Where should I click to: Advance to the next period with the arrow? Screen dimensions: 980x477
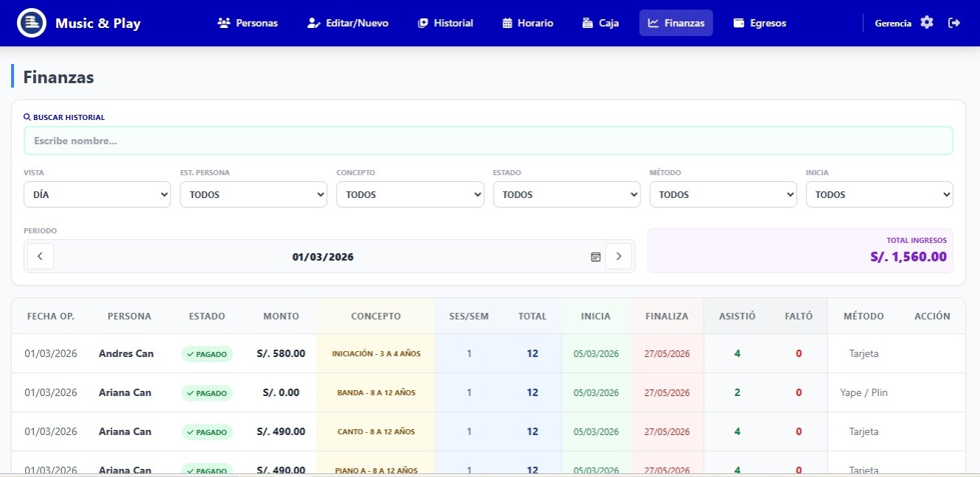point(619,256)
